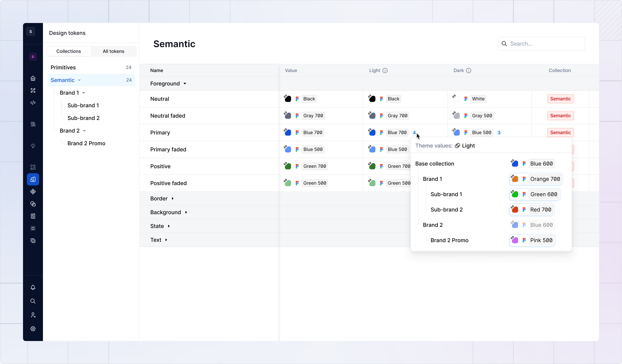
Task: Open the library books icon
Action: point(33,124)
